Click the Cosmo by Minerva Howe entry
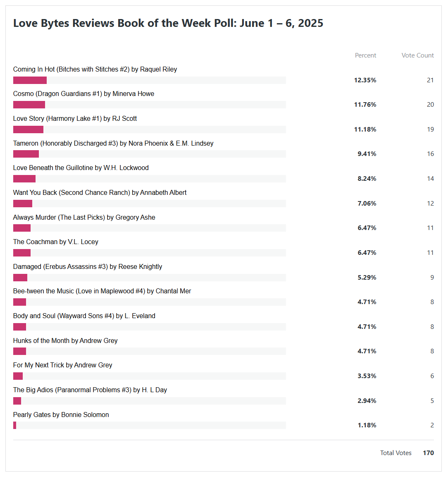The width and height of the screenshot is (448, 477). tap(83, 94)
